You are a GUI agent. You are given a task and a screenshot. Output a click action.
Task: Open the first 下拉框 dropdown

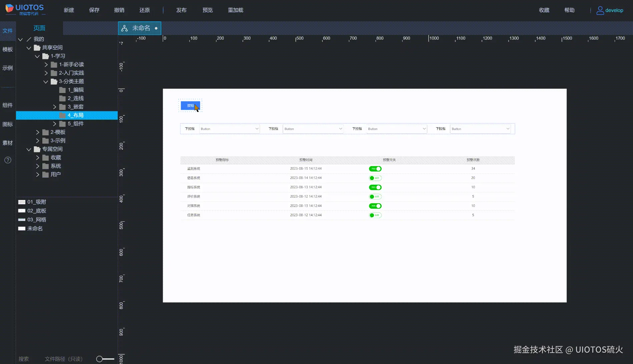[x=229, y=129]
